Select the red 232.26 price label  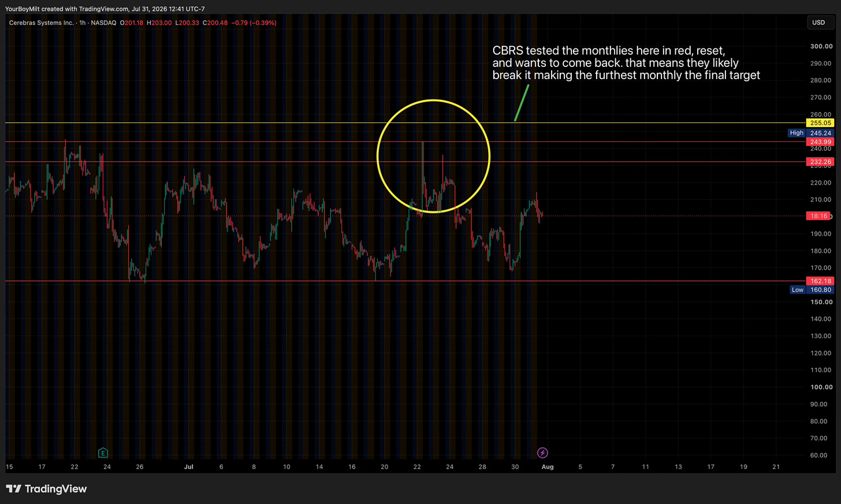coord(820,162)
